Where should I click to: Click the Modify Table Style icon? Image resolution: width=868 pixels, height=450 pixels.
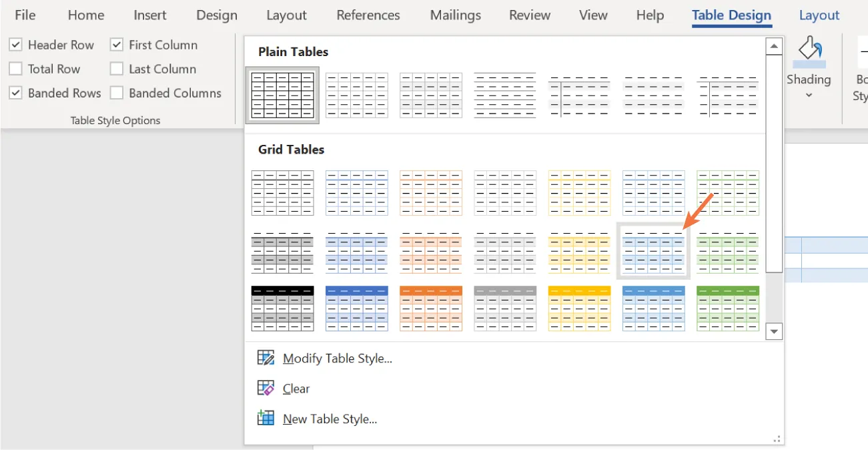tap(266, 358)
